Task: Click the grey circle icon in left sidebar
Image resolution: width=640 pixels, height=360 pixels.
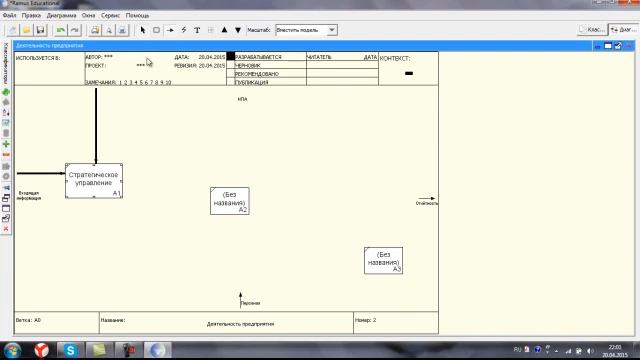Action: coord(6,176)
